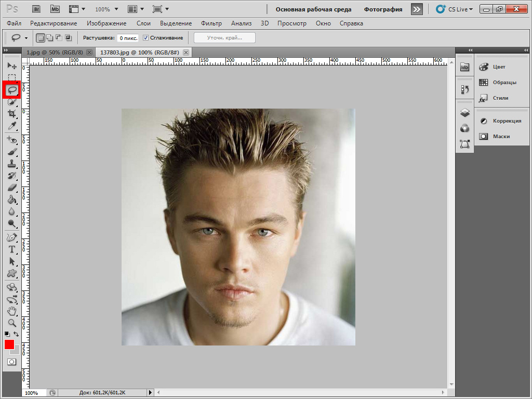
Task: Open History panel icon in dock
Action: point(464,89)
